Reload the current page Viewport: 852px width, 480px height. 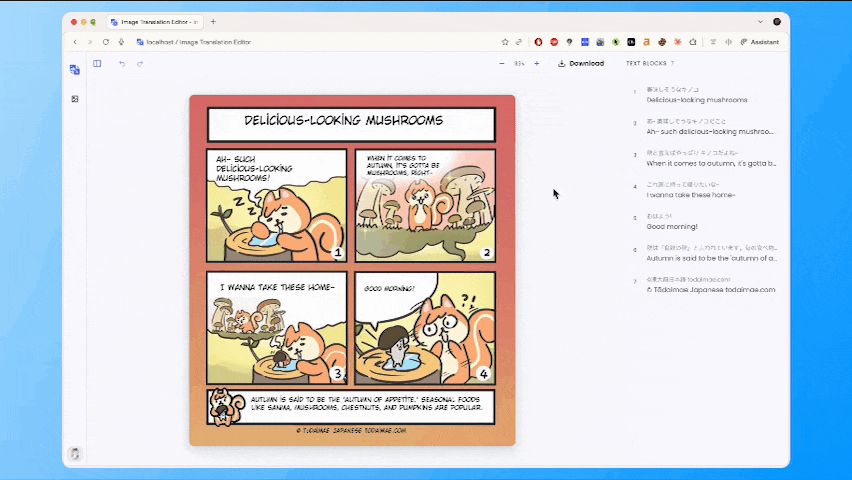coord(106,42)
